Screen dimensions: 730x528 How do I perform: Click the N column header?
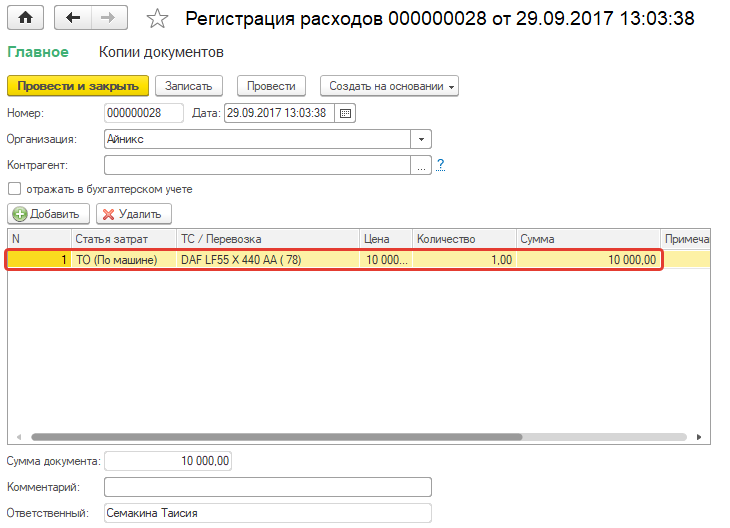click(39, 239)
